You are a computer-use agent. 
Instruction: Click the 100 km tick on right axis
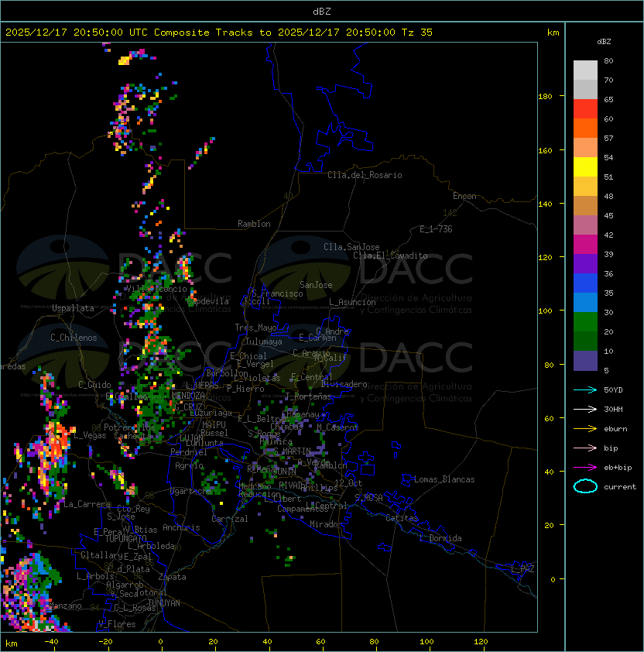545,311
